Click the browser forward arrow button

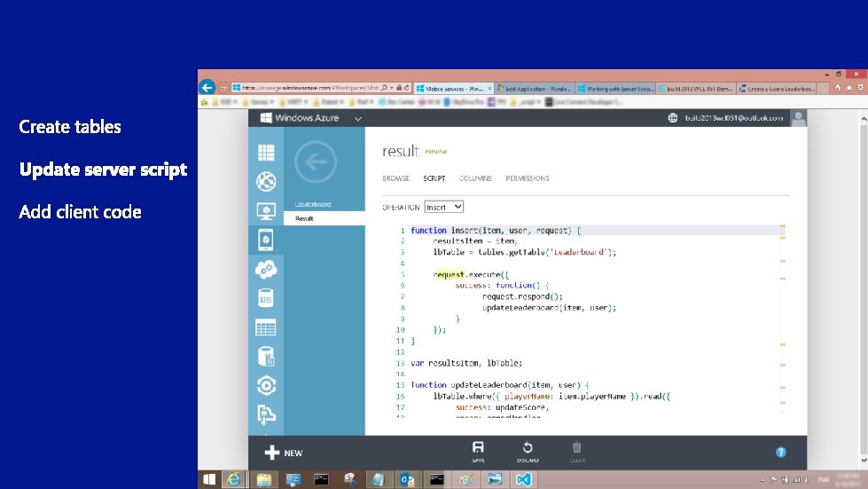click(x=223, y=88)
